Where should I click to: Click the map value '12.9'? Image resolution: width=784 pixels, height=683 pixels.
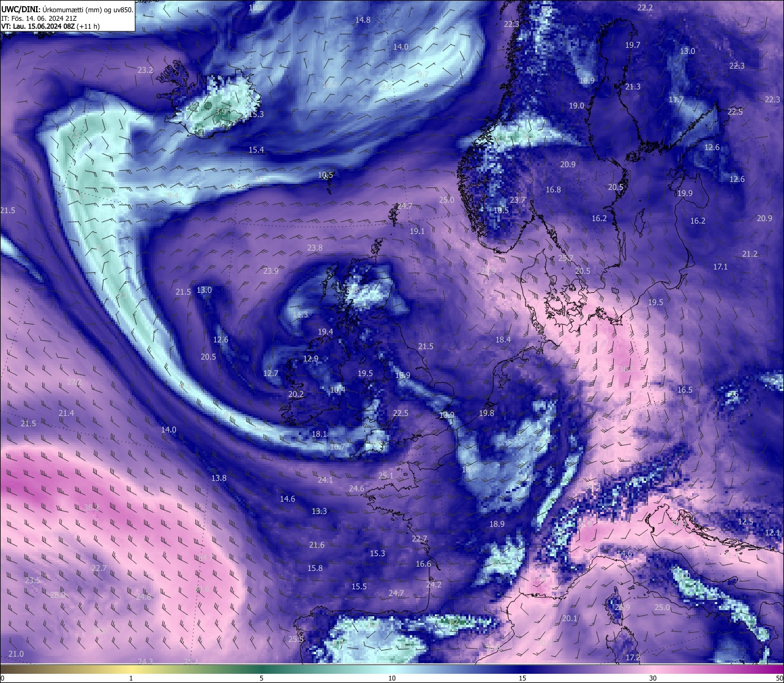[x=311, y=359]
